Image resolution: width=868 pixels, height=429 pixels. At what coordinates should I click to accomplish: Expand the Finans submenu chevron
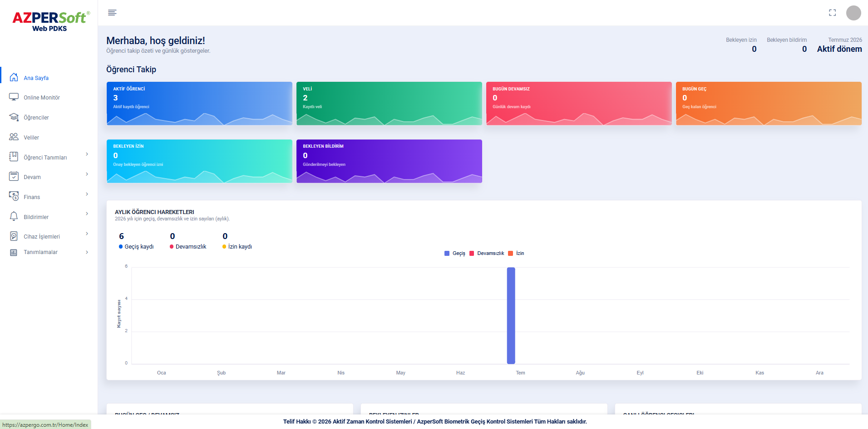[x=87, y=195]
